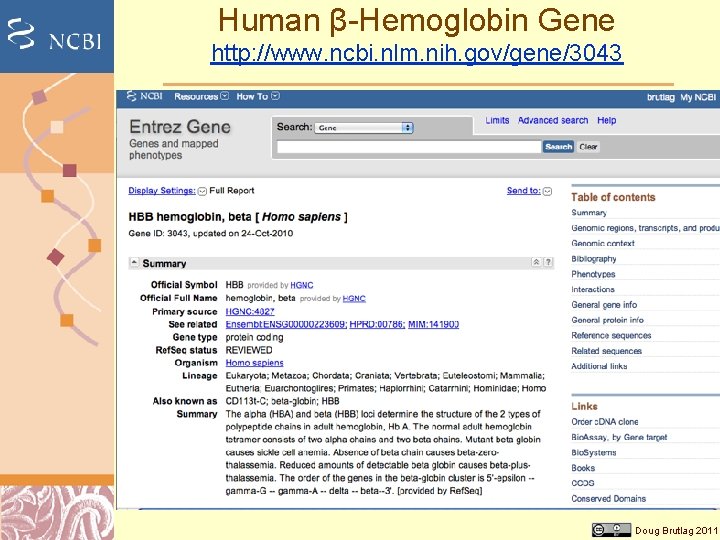Click the 'CD113t-C; beta-globin; HBB' alias text
720x540 pixels.
tap(282, 401)
